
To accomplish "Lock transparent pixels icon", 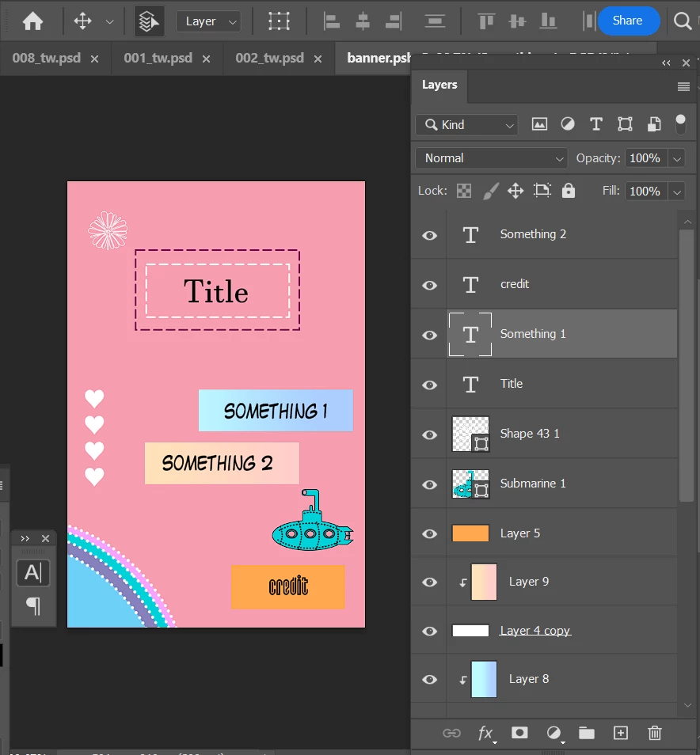I will point(464,191).
